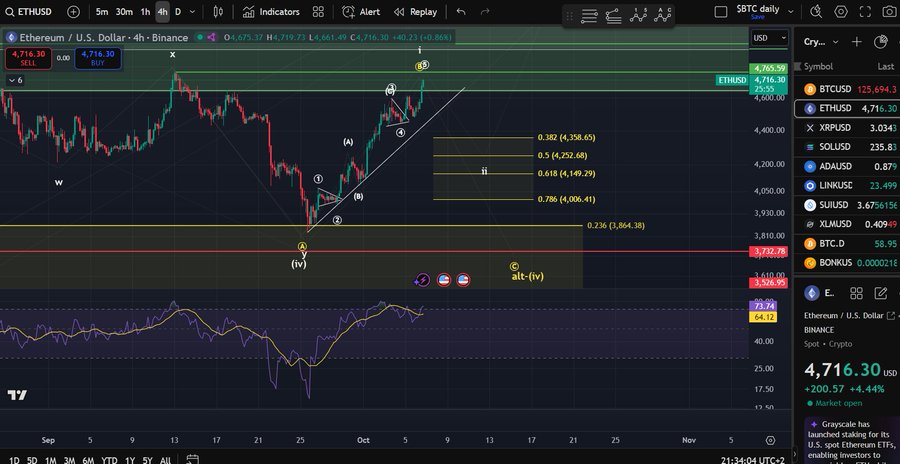This screenshot has height=464, width=900.
Task: Expand the timeframe interval dropdown
Action: [x=192, y=11]
